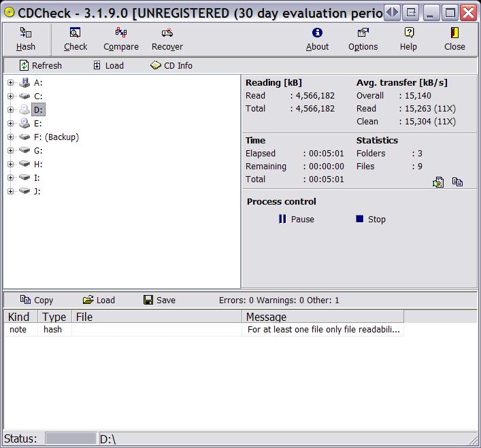
Task: Minimize the CDCheck window
Action: [431, 13]
